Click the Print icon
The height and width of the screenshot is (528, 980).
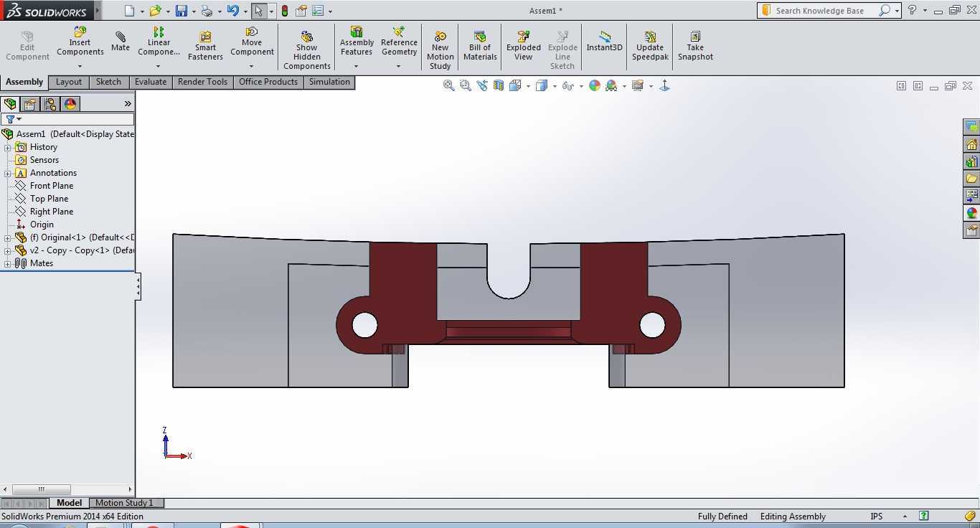tap(207, 11)
